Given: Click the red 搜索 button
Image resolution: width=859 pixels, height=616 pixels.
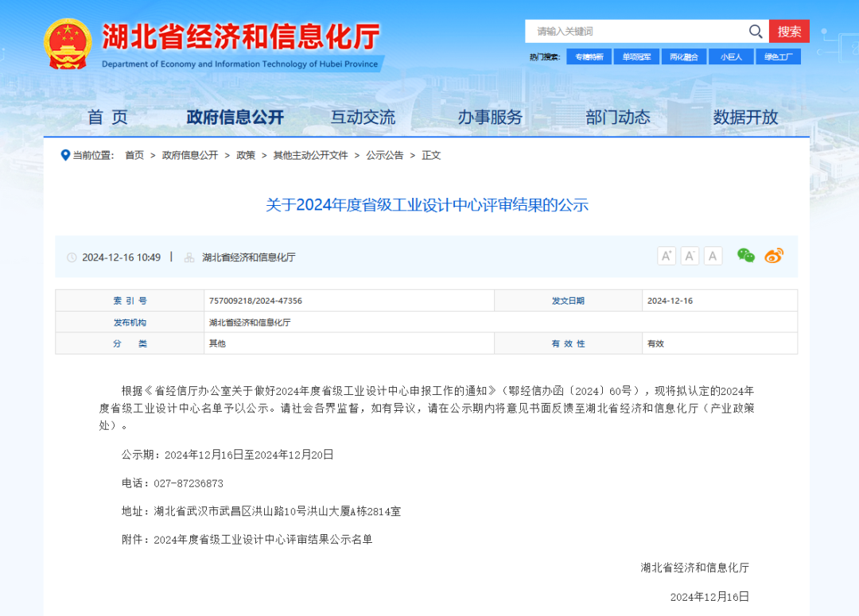Looking at the screenshot, I should (789, 31).
